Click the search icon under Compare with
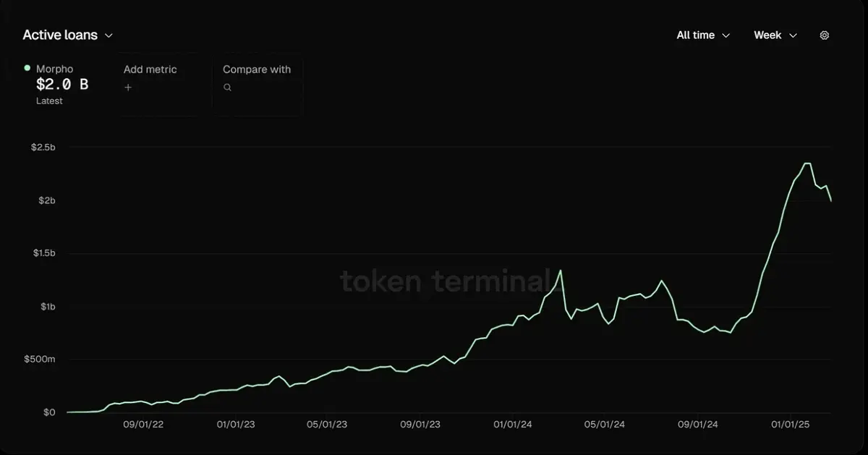This screenshot has width=868, height=455. (x=227, y=88)
